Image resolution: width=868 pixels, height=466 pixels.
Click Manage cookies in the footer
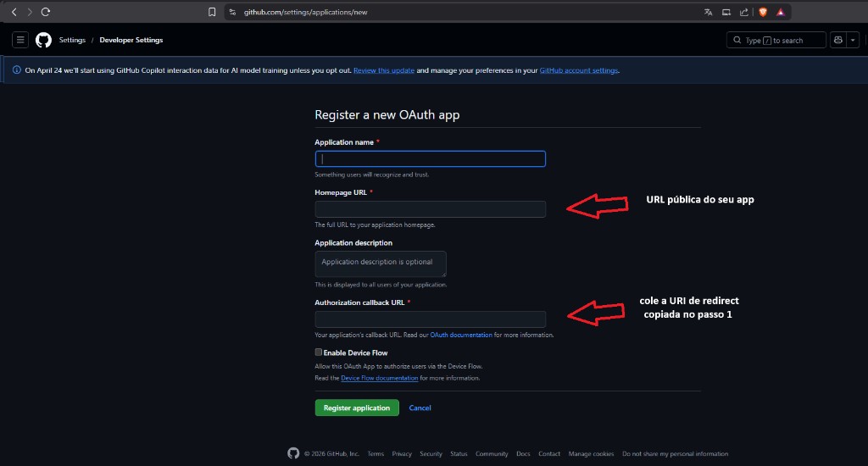[x=591, y=454]
